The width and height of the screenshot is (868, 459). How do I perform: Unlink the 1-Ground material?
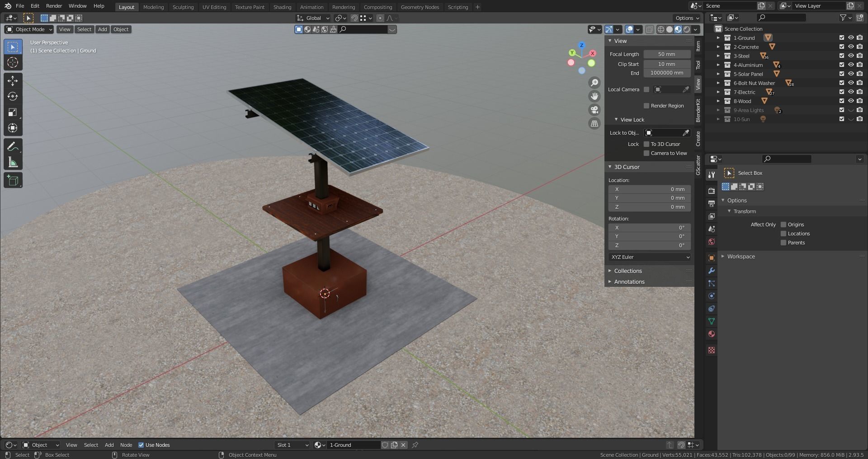click(x=403, y=445)
